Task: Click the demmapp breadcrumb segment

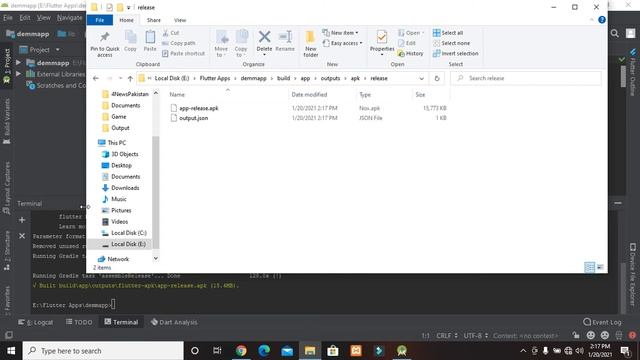Action: [253, 78]
